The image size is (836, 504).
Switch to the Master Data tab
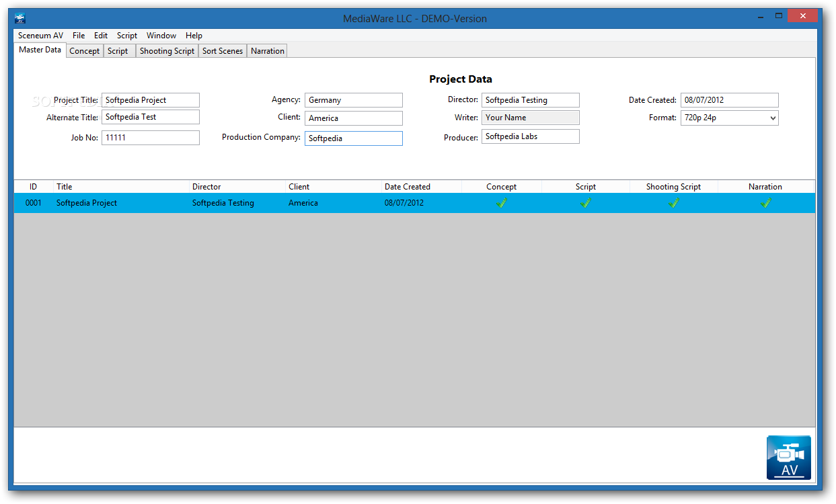40,50
